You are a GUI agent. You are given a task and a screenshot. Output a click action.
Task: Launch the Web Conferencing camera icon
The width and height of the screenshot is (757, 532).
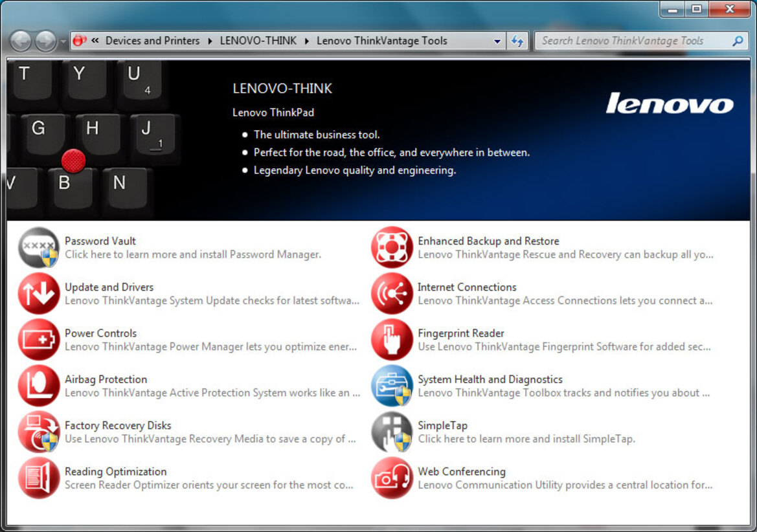pyautogui.click(x=392, y=478)
